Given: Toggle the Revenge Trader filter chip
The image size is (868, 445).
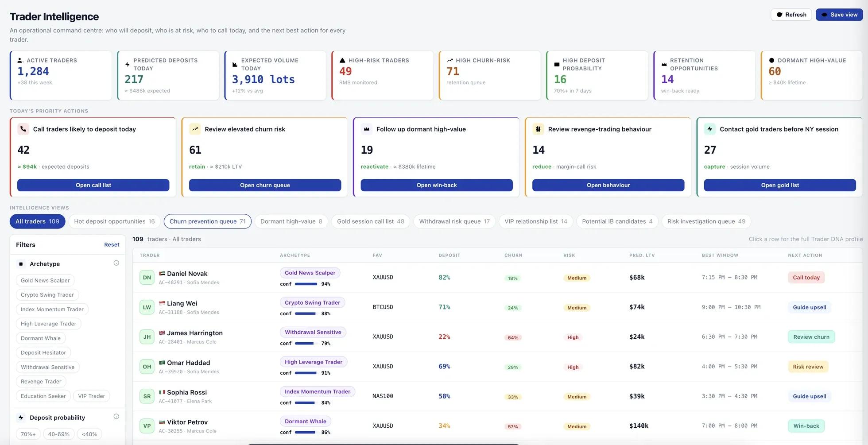Looking at the screenshot, I should [x=41, y=382].
